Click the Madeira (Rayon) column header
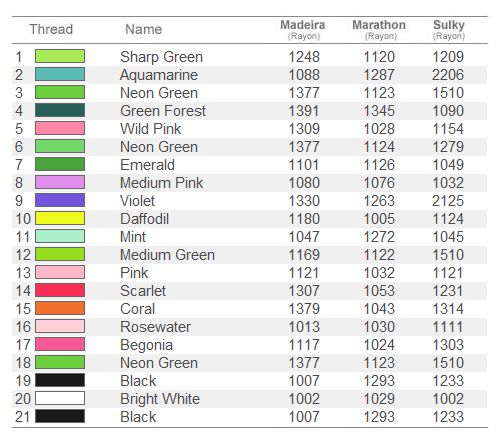 point(303,29)
